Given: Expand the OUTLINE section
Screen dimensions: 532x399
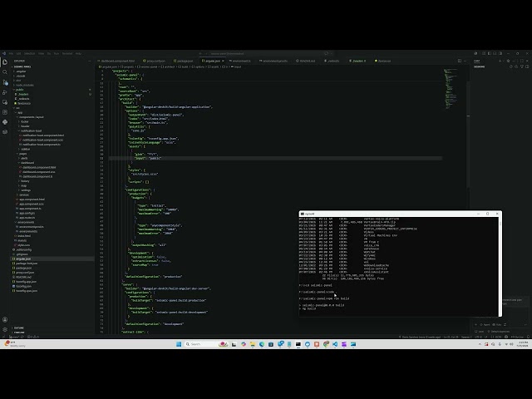Looking at the screenshot, I should click(19, 328).
